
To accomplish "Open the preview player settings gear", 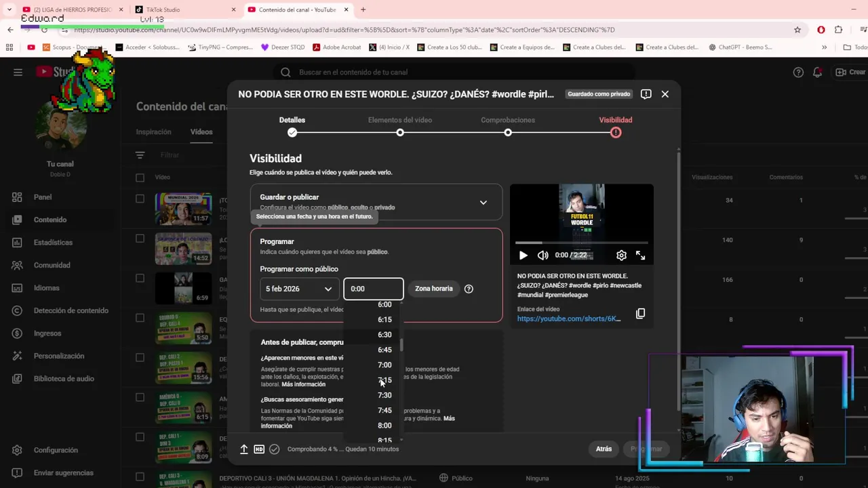I will 621,256.
